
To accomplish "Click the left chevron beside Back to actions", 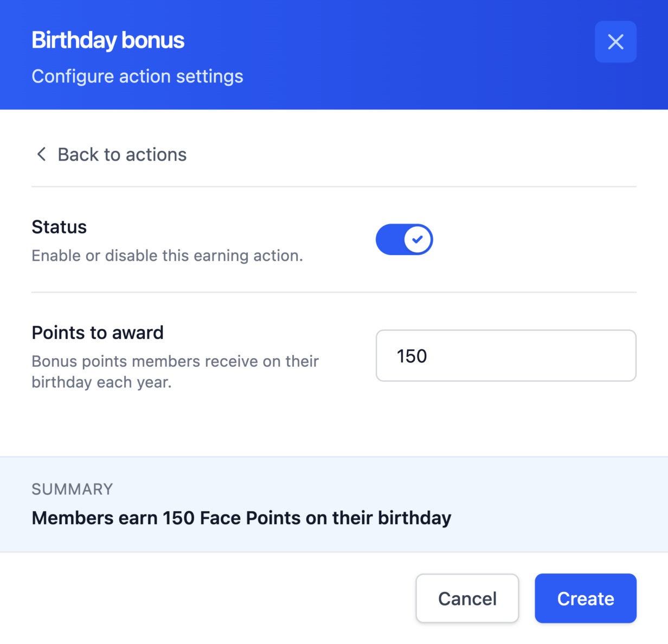I will 41,154.
